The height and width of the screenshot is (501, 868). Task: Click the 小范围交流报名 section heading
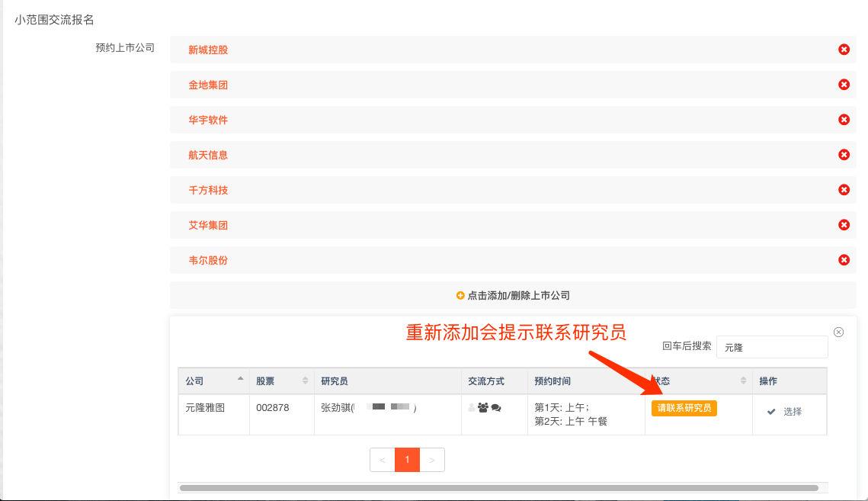tap(54, 20)
